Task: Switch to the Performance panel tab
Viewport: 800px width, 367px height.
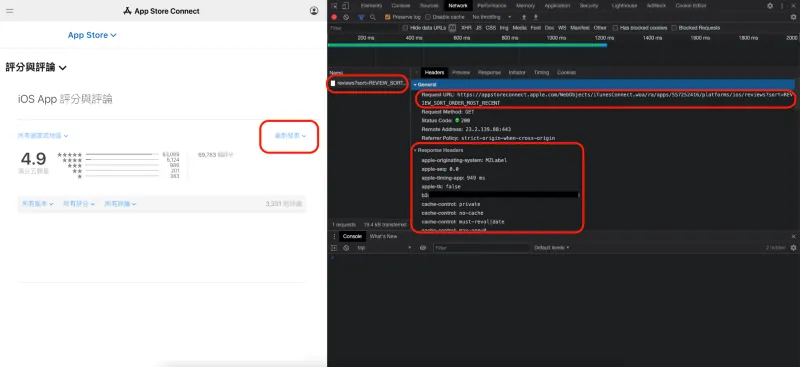Action: pyautogui.click(x=492, y=6)
